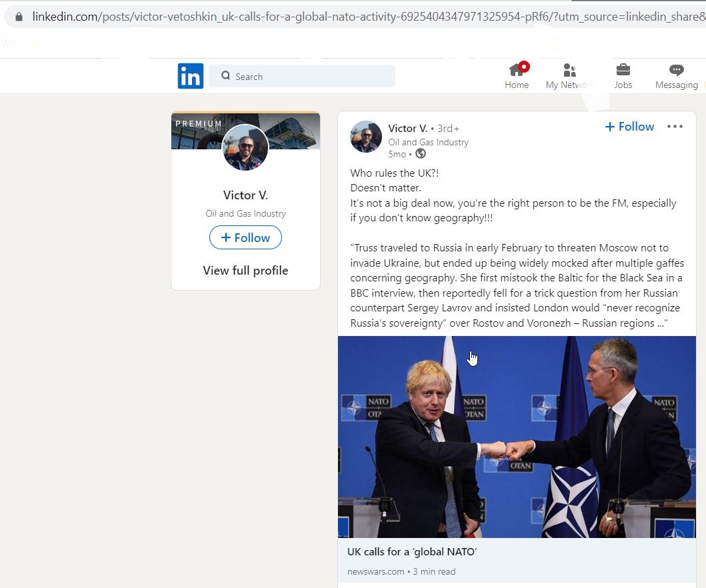Open the NATO fist bump article image
Viewport: 706px width, 588px height.
(x=517, y=437)
